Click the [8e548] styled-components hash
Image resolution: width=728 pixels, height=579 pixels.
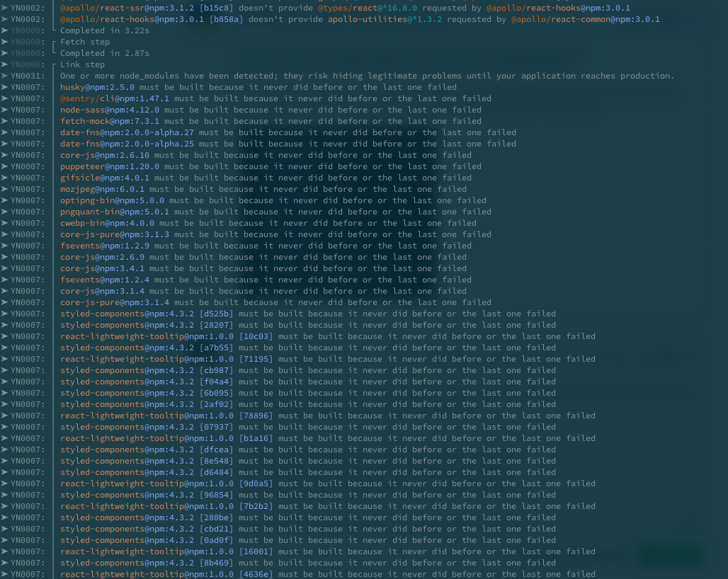click(217, 462)
